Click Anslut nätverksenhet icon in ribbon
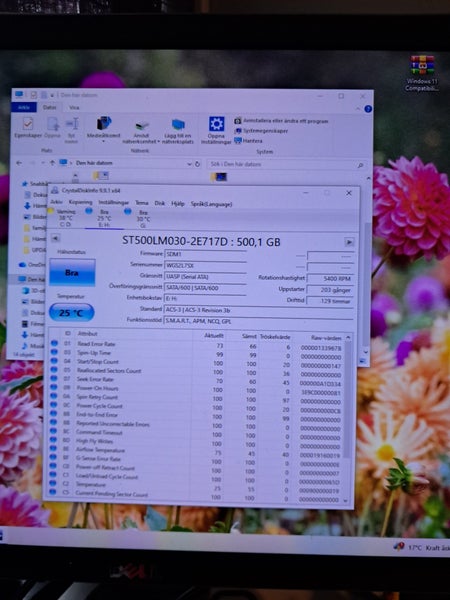 coord(141,132)
